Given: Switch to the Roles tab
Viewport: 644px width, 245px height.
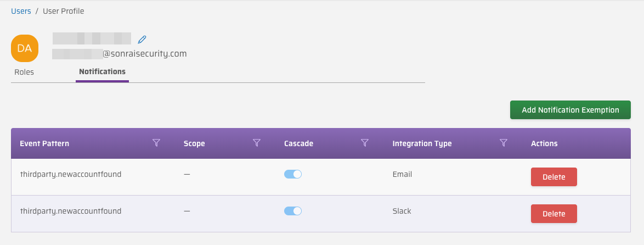Looking at the screenshot, I should tap(24, 72).
